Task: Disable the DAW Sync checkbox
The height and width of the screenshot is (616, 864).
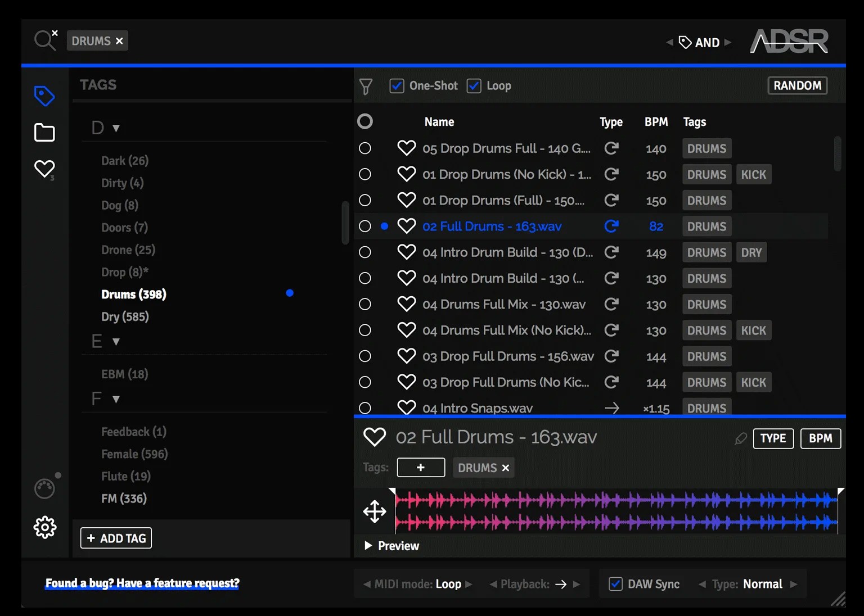Action: pyautogui.click(x=616, y=584)
